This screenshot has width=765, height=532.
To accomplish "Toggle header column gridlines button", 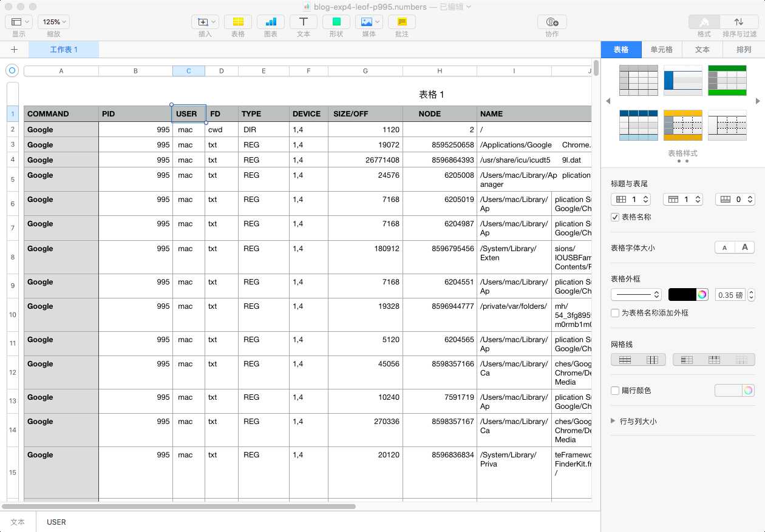I will click(687, 360).
